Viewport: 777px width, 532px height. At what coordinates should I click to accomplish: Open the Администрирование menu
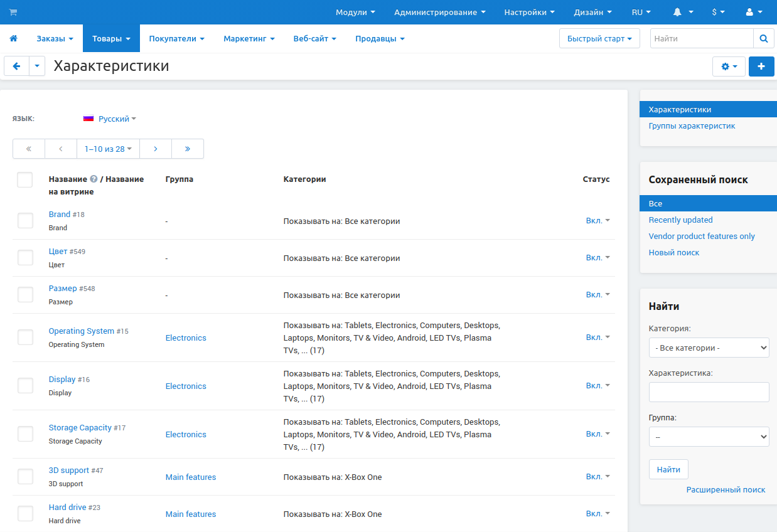[x=439, y=13]
